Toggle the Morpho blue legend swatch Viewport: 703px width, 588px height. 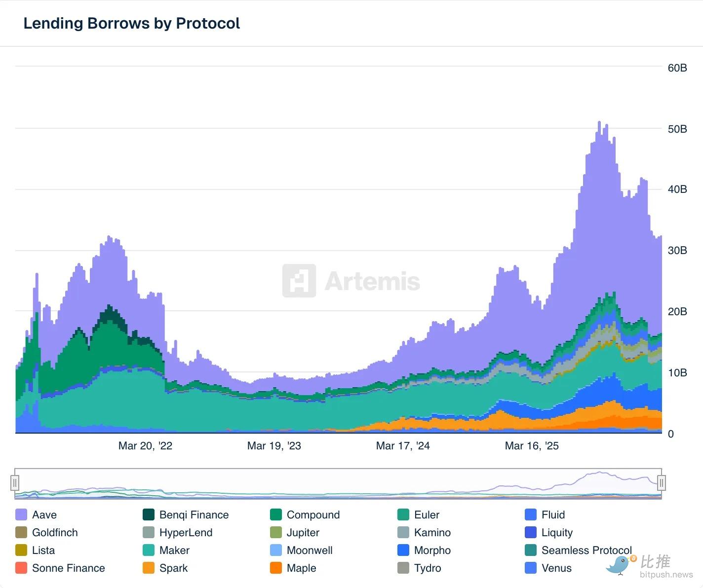403,551
